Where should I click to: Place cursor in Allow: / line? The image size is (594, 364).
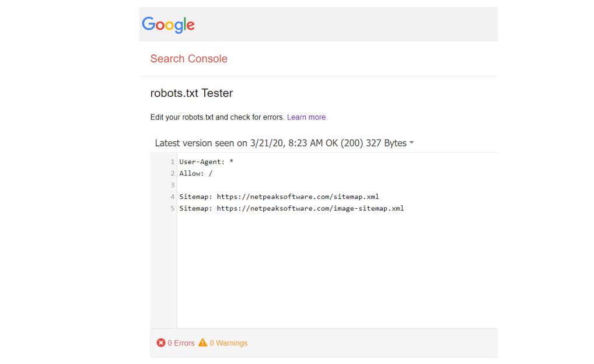tap(196, 173)
